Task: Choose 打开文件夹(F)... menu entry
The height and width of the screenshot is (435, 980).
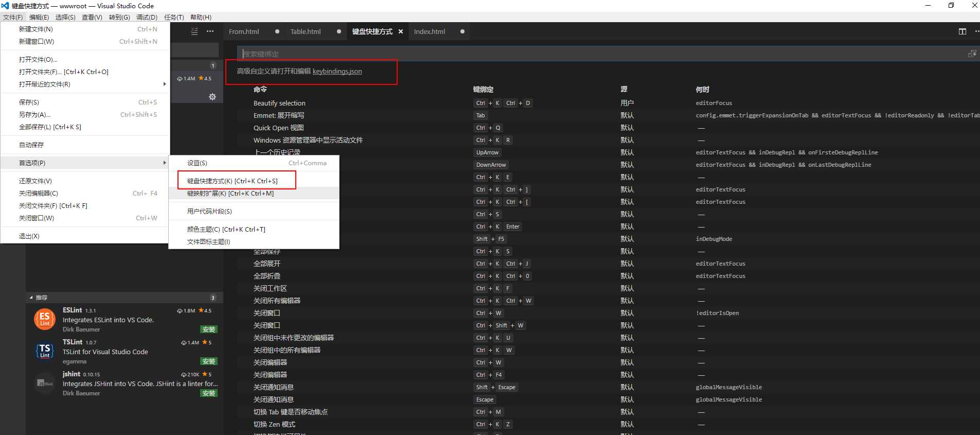Action: [x=85, y=72]
